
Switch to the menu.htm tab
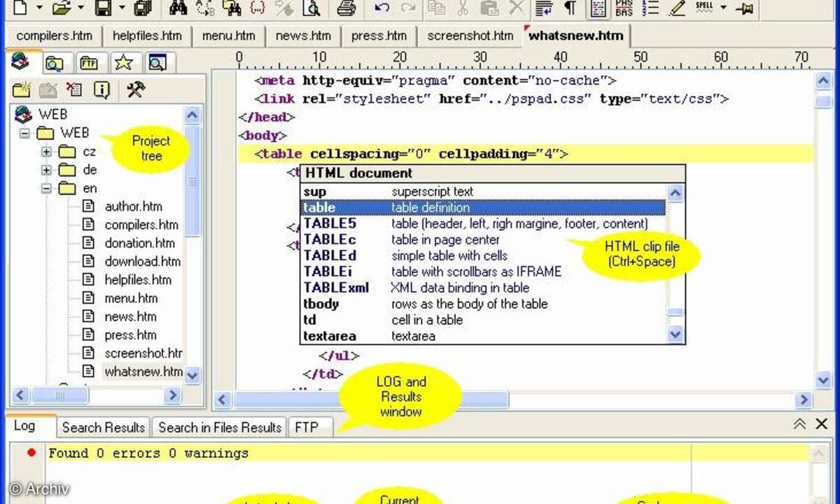point(228,36)
